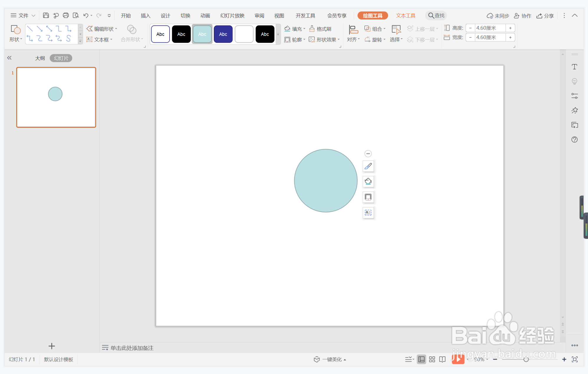Screen dimensions: 588x374
Task: Open the Insert (插入) ribbon tab
Action: [145, 16]
